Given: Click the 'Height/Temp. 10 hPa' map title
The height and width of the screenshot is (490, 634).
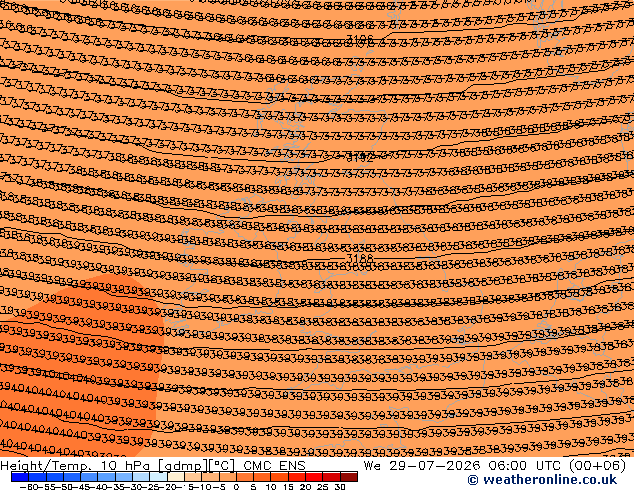Looking at the screenshot, I should pyautogui.click(x=77, y=466).
